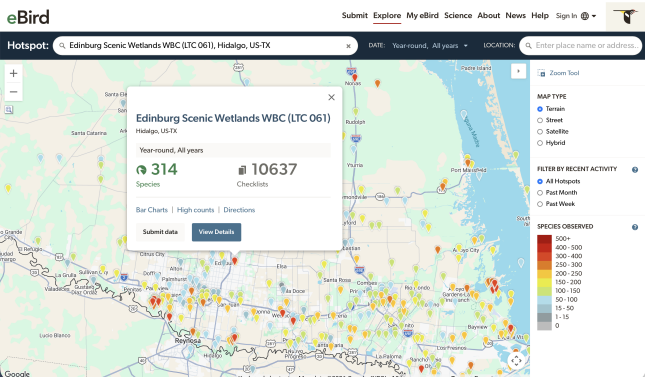Image resolution: width=645 pixels, height=377 pixels.
Task: Click the 0 gray legend swatch
Action: pyautogui.click(x=544, y=326)
